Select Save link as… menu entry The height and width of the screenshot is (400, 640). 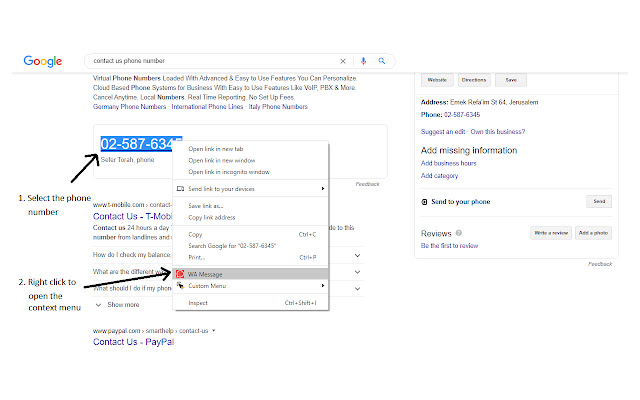pos(206,206)
